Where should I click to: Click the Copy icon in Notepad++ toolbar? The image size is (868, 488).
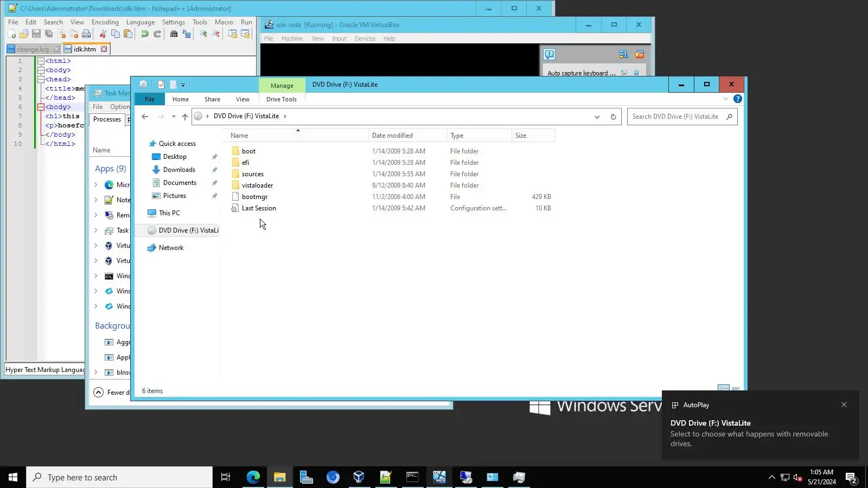click(115, 34)
